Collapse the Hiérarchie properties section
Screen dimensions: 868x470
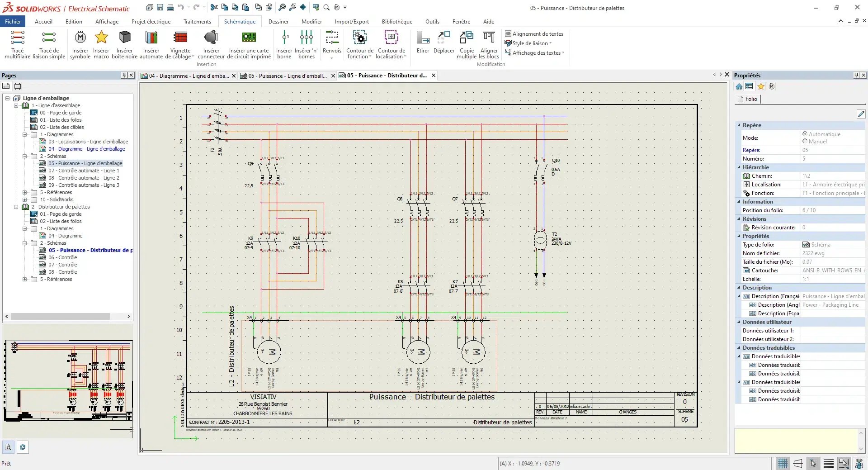point(739,167)
